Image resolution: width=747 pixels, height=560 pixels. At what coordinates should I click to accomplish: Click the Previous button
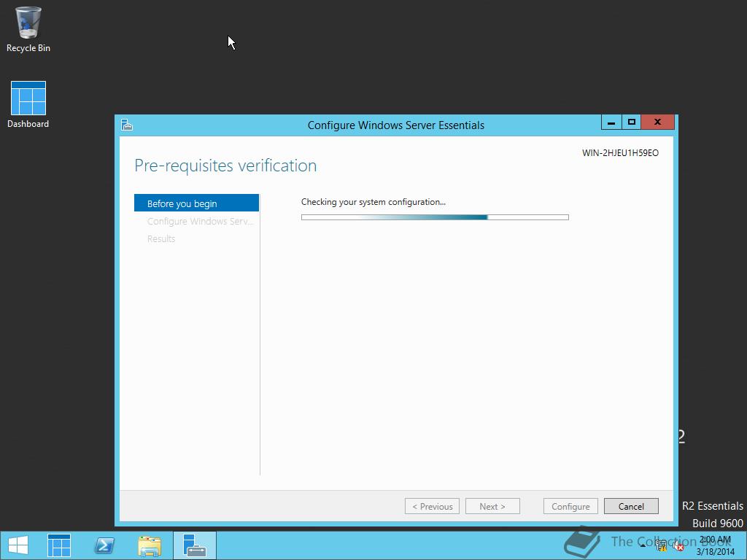coord(432,506)
